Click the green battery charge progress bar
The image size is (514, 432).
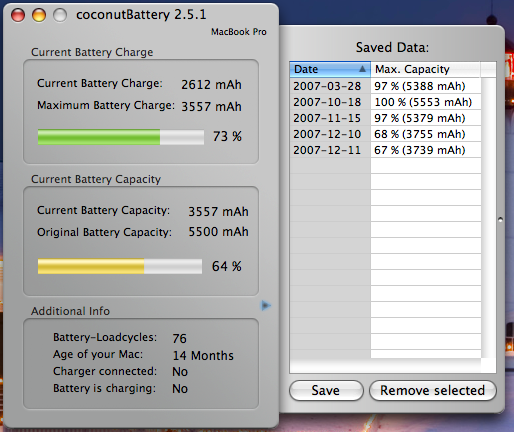(121, 137)
